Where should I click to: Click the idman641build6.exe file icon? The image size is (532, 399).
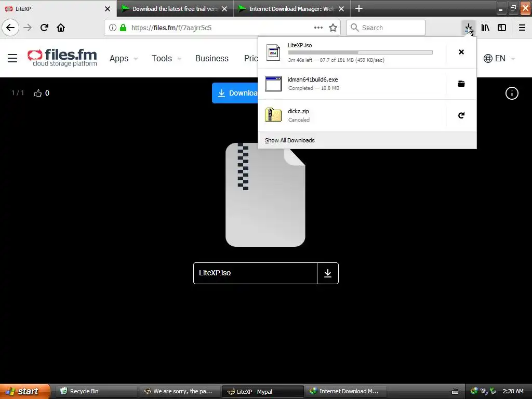[273, 84]
